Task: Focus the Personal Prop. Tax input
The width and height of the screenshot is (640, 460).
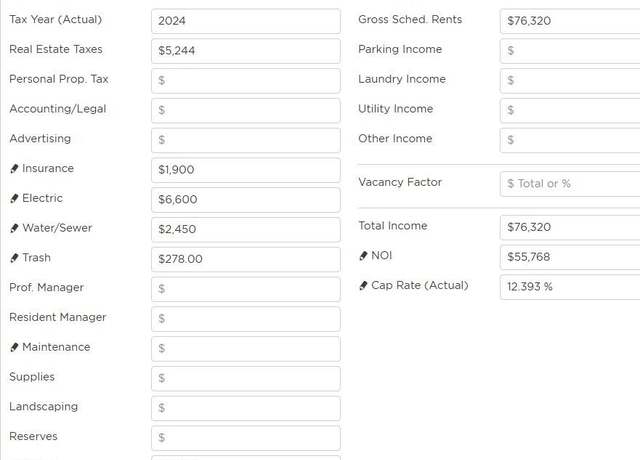Action: (x=246, y=81)
